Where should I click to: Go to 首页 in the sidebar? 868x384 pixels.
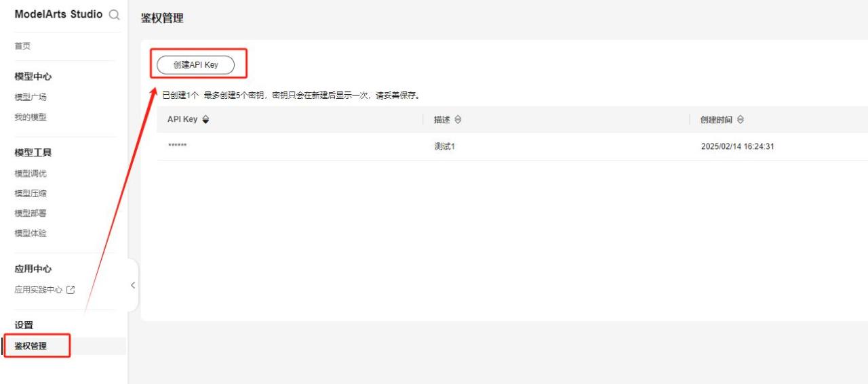pyautogui.click(x=22, y=46)
